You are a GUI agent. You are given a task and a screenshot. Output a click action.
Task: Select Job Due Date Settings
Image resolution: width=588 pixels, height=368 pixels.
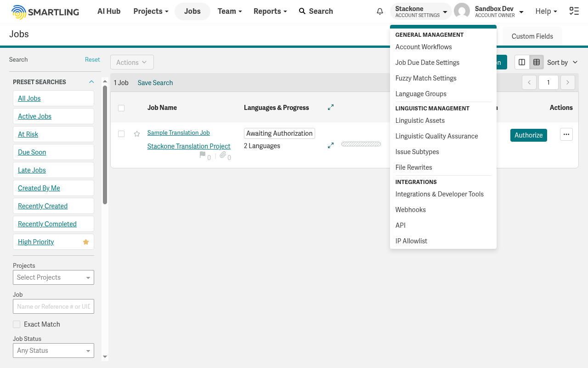[427, 63]
